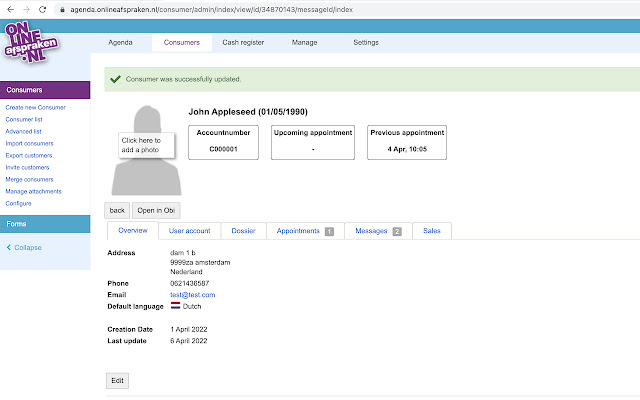Select the Consumers sidebar header
The image size is (640, 400).
pos(45,90)
